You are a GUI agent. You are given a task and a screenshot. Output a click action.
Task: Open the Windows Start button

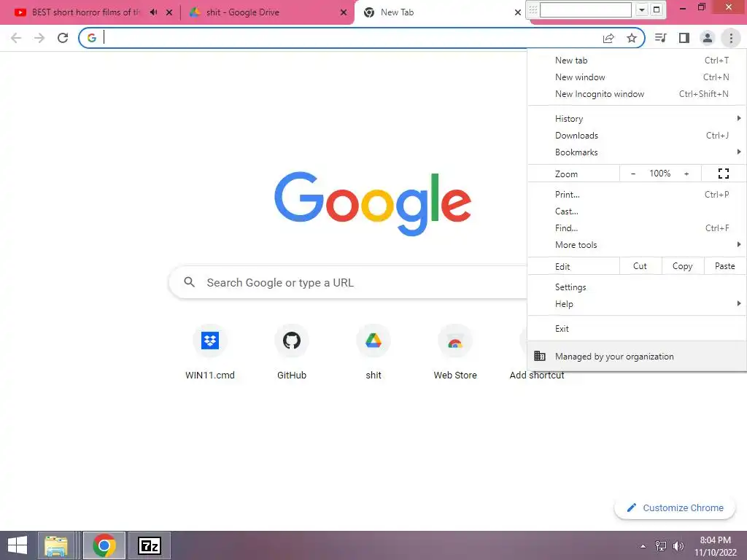(18, 545)
